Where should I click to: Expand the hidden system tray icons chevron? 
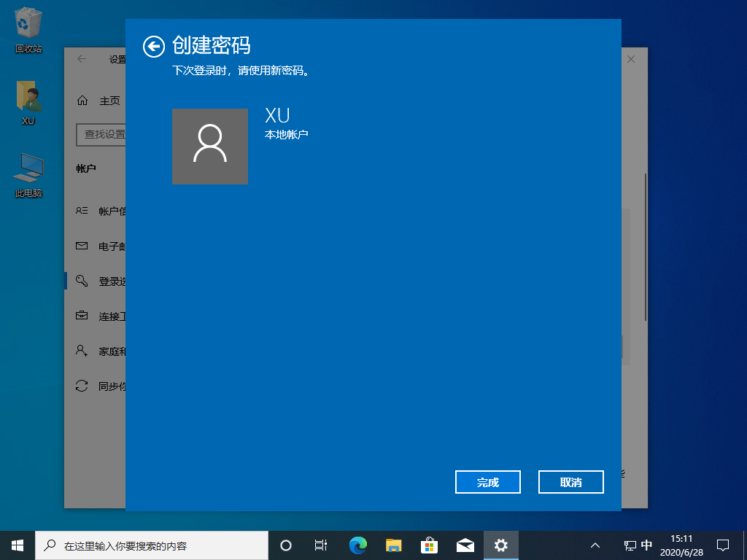click(x=596, y=545)
